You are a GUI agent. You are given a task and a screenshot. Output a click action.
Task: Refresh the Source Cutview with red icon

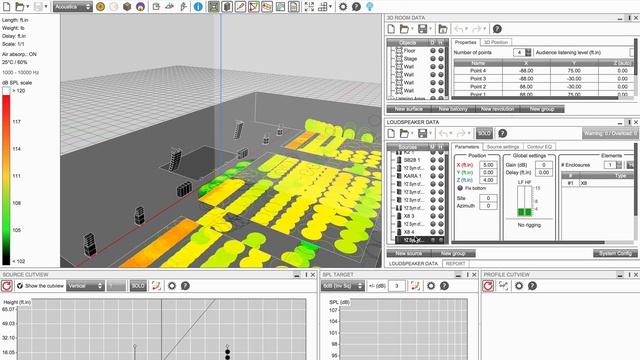click(7, 286)
